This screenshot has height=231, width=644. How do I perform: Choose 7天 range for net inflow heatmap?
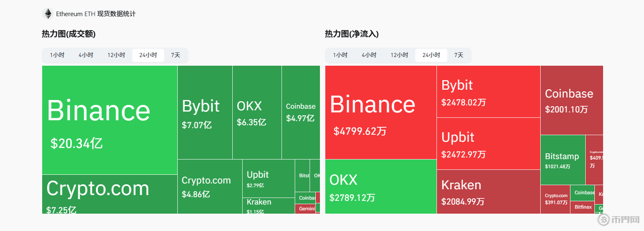coord(459,55)
